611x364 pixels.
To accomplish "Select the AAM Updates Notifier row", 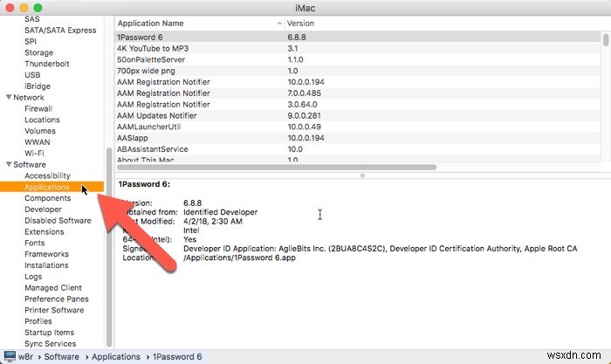I will [x=358, y=116].
